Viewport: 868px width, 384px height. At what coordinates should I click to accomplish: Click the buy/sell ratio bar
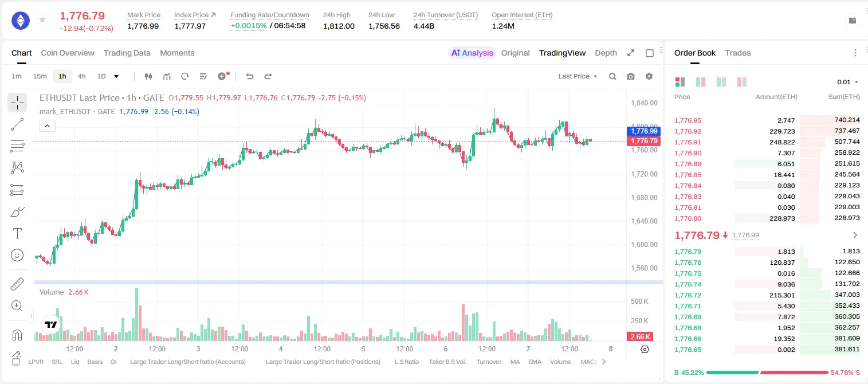point(768,373)
